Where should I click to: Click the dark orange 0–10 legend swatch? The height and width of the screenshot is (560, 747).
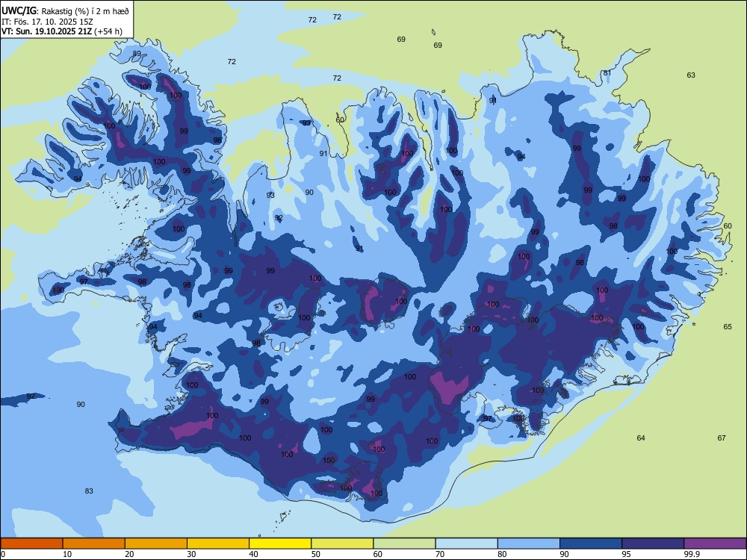point(31,544)
